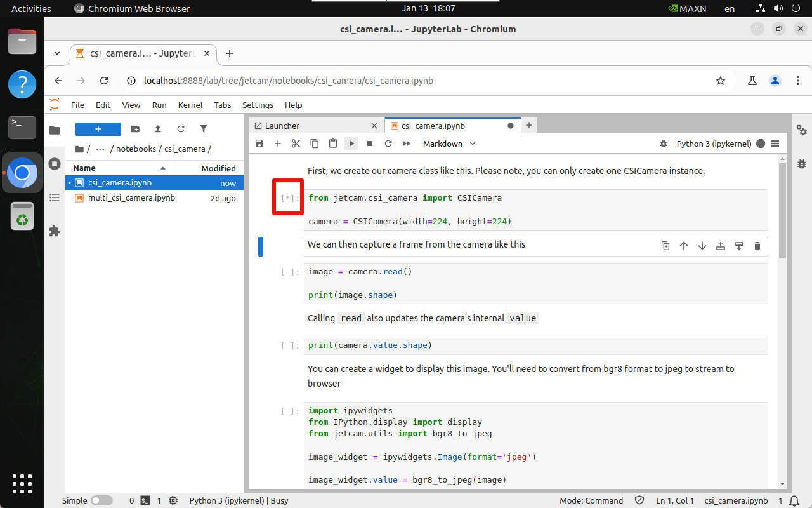Open multi_csi_camera.ipynb from the file list
Screen dimensions: 812x508
coord(131,198)
